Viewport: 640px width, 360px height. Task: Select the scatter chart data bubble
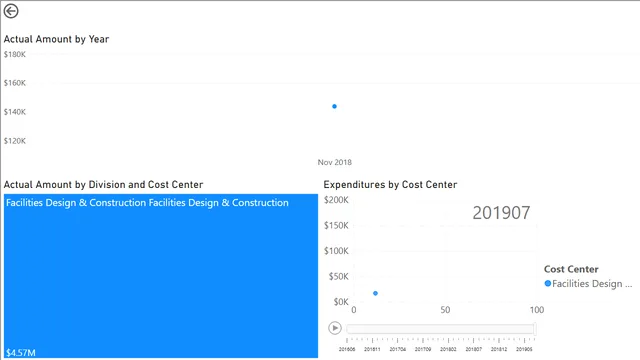(x=375, y=293)
